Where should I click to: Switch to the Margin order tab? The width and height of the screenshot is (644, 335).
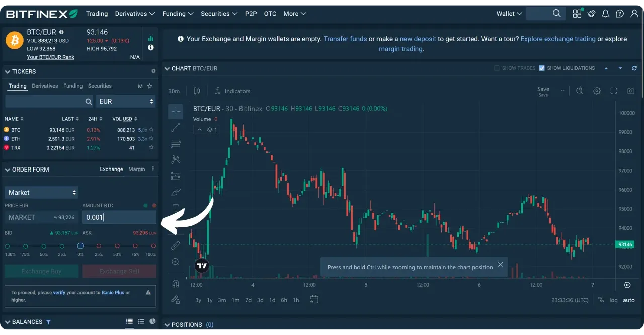pos(136,170)
